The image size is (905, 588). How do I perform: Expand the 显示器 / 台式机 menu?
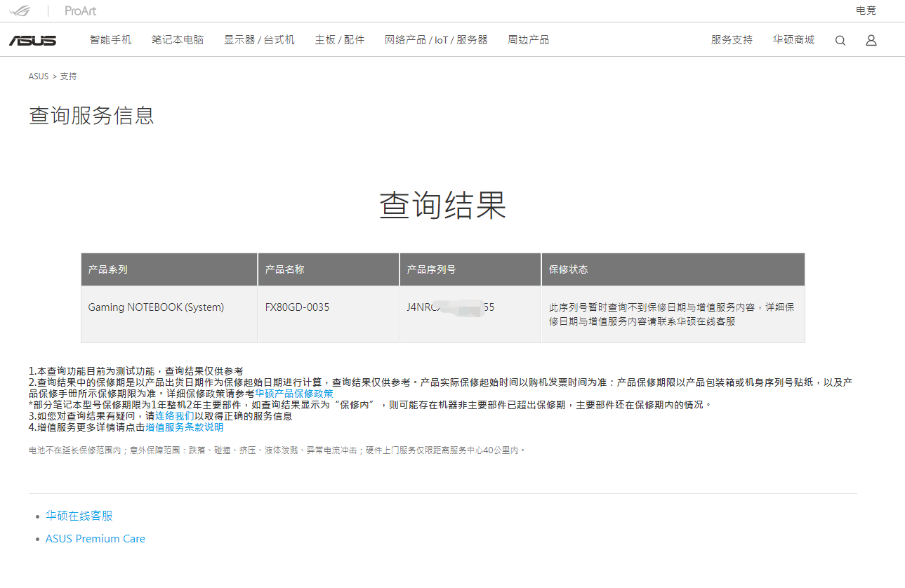(x=259, y=40)
